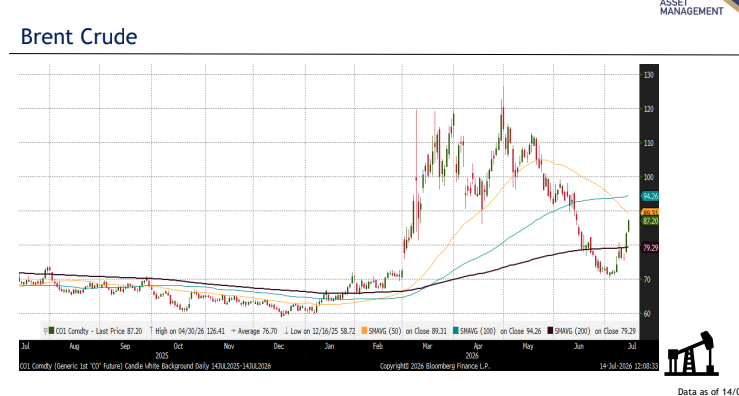The width and height of the screenshot is (739, 396).
Task: Toggle the dark SMAVG (200) legend swatch
Action: [550, 330]
